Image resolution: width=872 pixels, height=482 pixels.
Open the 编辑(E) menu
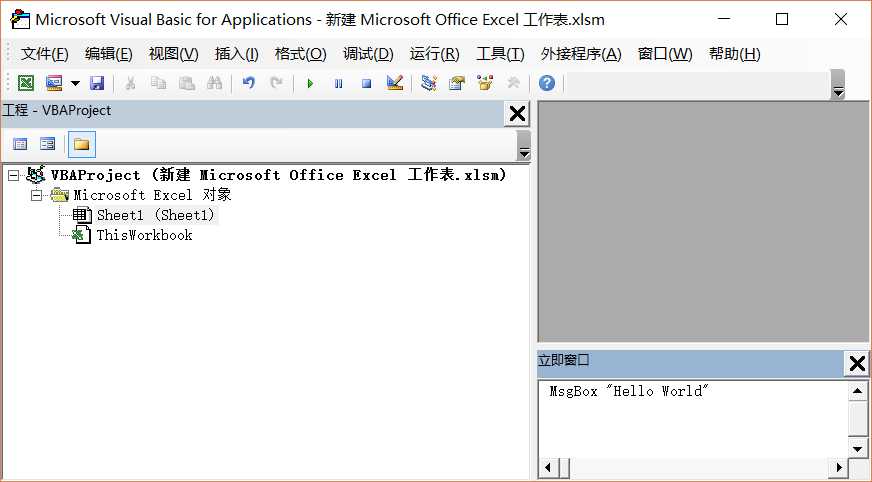[108, 54]
